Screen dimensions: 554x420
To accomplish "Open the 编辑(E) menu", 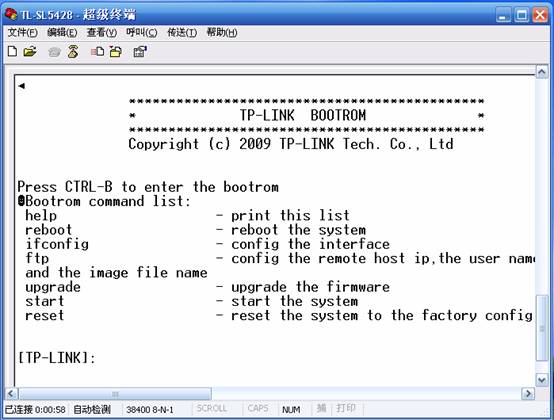I will 62,33.
